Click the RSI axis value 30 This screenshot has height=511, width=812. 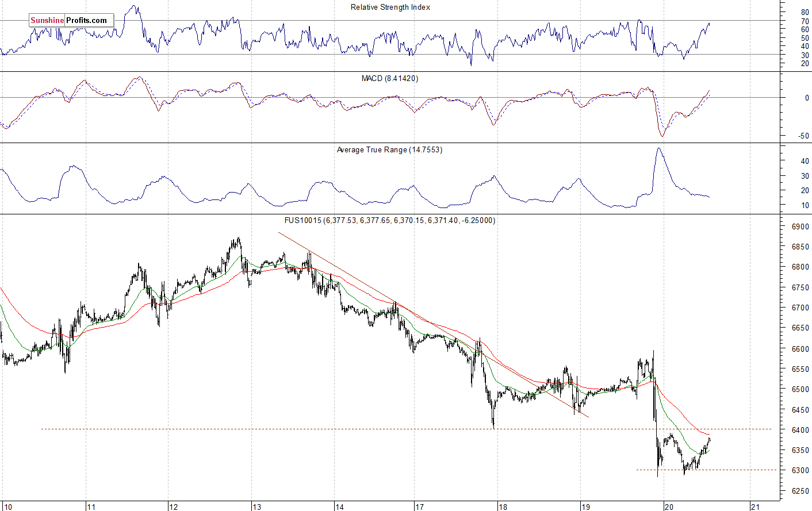(805, 55)
